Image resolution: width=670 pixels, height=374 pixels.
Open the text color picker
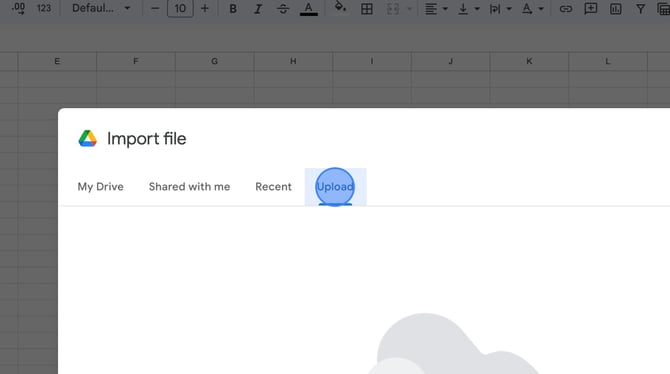[309, 9]
